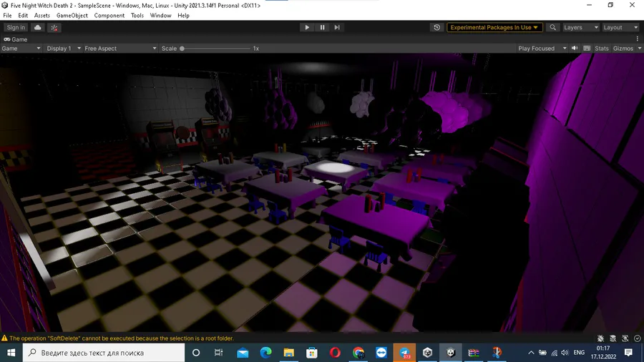The width and height of the screenshot is (644, 362).
Task: Click the Windows taskbar search box
Action: point(104,353)
